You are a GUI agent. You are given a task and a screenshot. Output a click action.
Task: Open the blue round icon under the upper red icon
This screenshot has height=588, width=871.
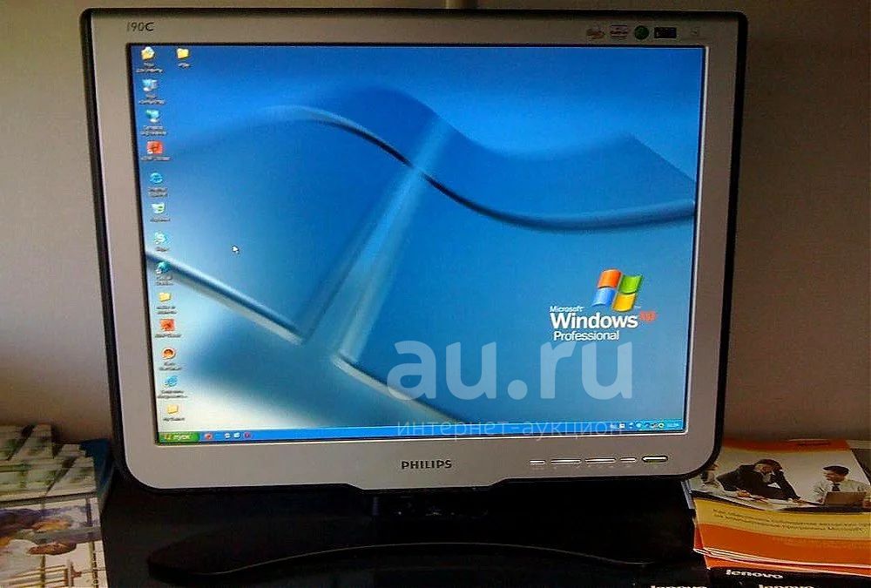[157, 179]
